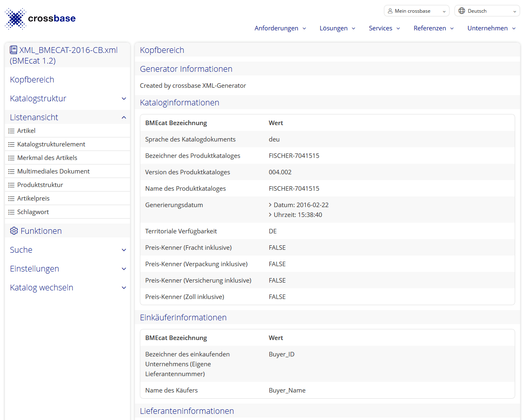Click 'Preis-Kenner (Versicherung inklusive)' label
525x420 pixels.
(x=198, y=281)
